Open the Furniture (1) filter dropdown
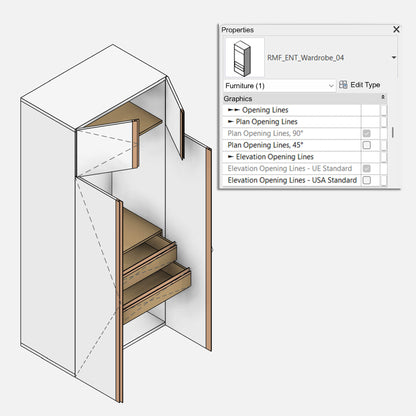 point(279,86)
